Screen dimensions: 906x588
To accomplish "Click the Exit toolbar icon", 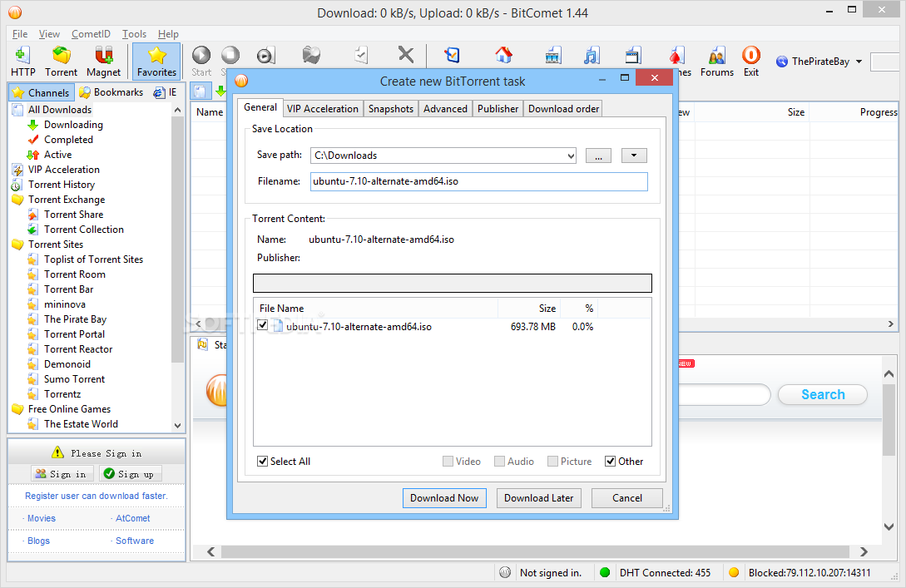I will pos(751,62).
